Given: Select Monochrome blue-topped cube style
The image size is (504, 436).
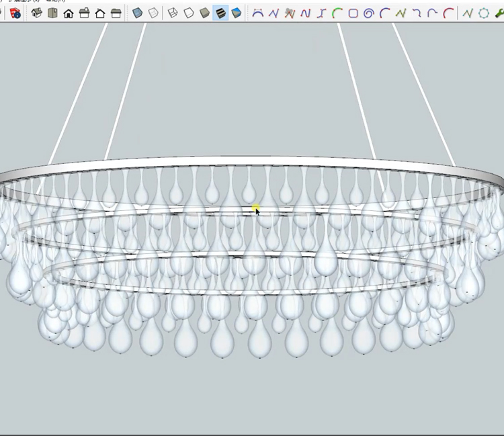Looking at the screenshot, I should click(x=237, y=13).
